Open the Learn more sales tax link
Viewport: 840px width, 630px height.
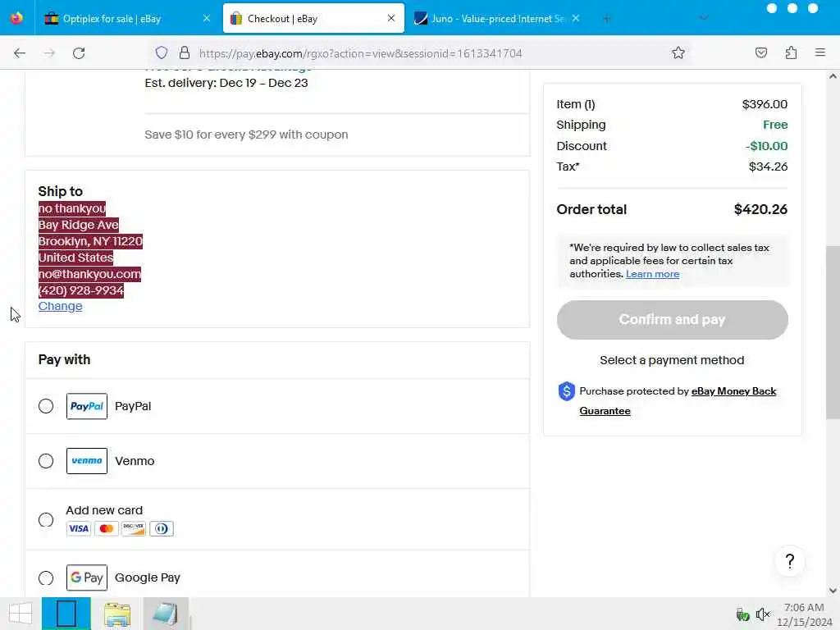[652, 274]
